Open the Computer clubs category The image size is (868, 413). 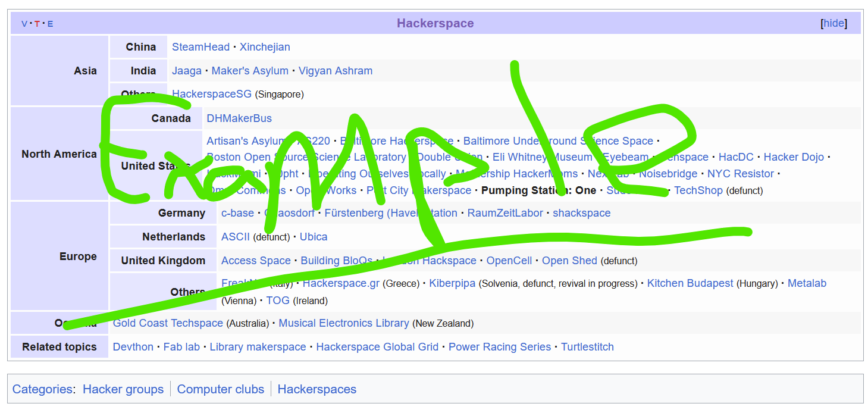point(220,389)
